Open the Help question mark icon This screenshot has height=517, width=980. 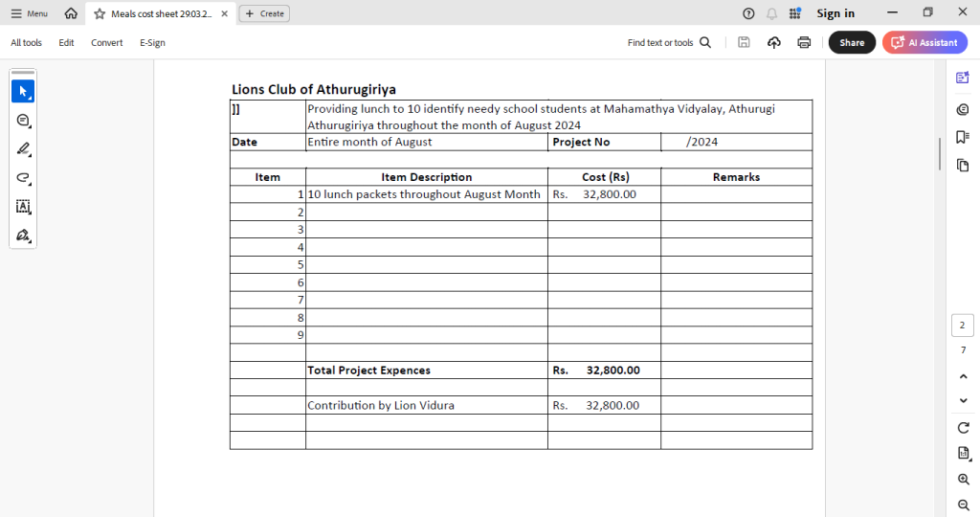748,13
